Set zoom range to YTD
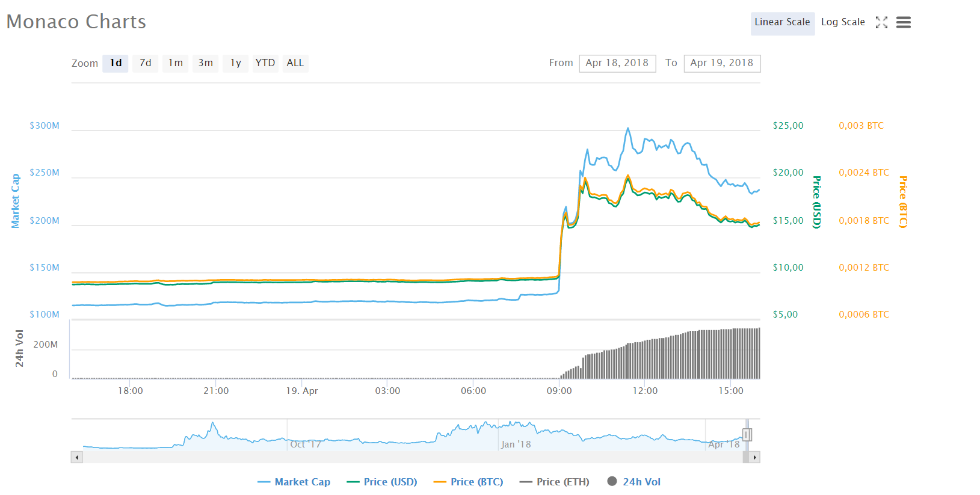The image size is (980, 495). [265, 63]
